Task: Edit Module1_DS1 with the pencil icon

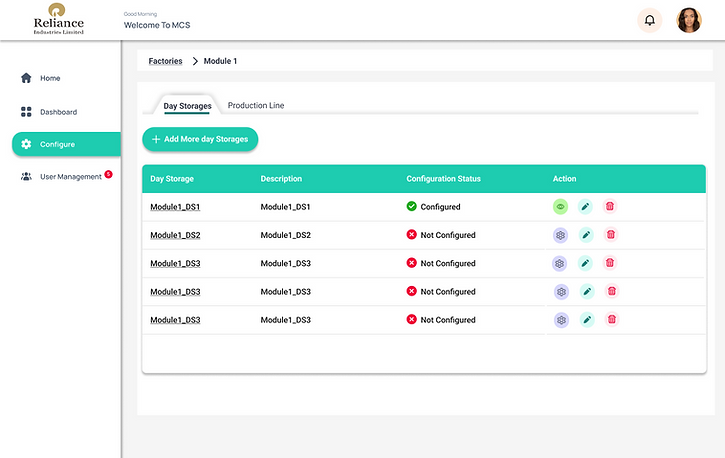Action: (x=585, y=207)
